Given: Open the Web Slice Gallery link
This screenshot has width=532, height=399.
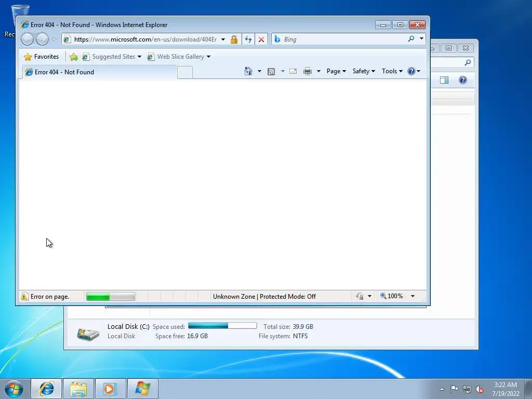Looking at the screenshot, I should click(179, 57).
